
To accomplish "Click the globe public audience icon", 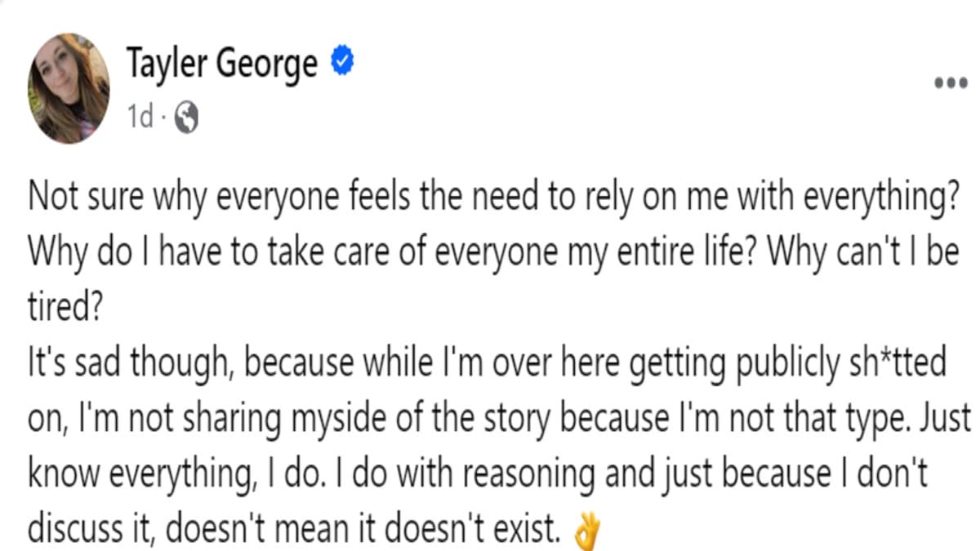I will point(186,119).
